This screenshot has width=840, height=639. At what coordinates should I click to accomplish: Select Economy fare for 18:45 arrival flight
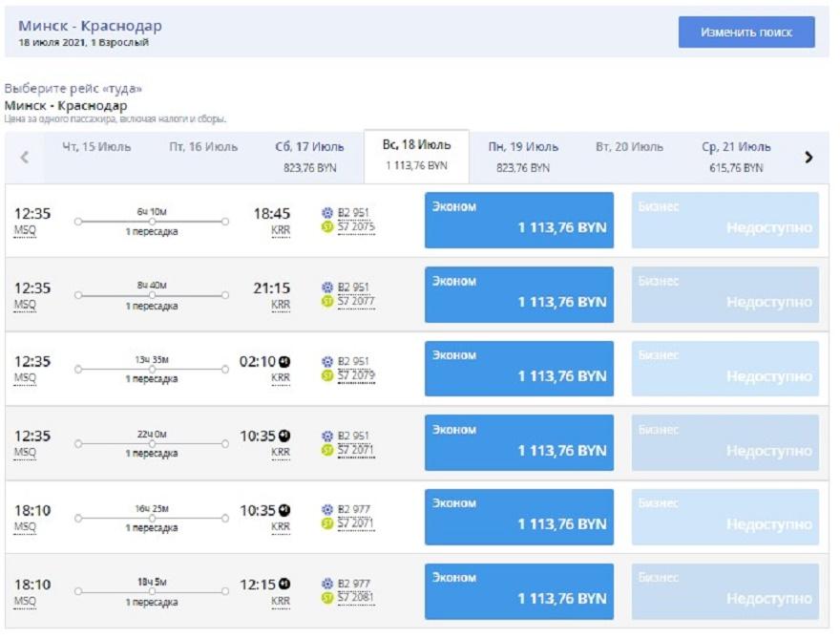518,220
